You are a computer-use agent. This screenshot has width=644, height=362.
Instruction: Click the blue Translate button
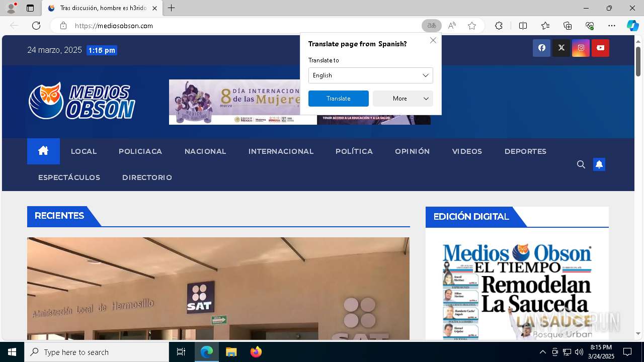point(339,99)
